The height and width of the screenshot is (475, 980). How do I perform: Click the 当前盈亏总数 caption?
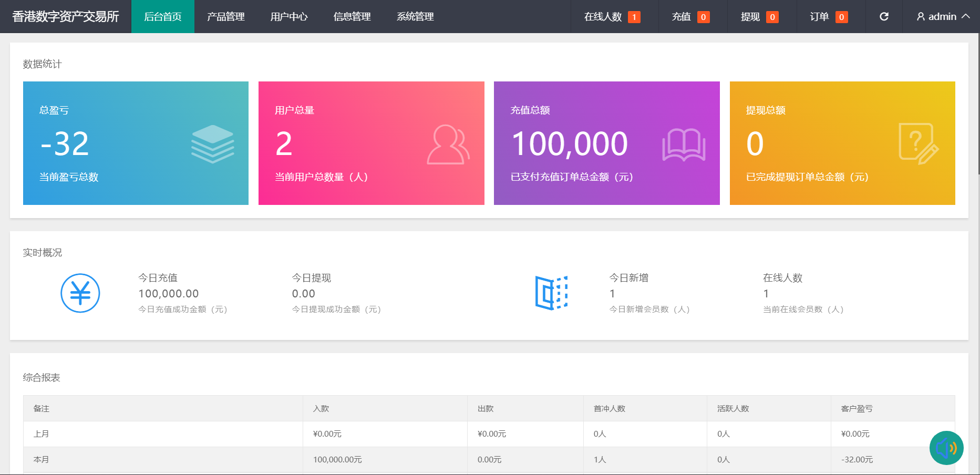[69, 177]
